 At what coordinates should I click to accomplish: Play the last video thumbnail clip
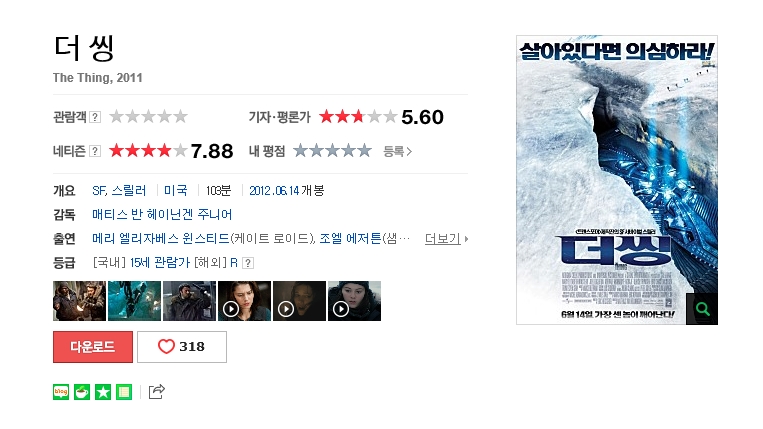coord(354,301)
